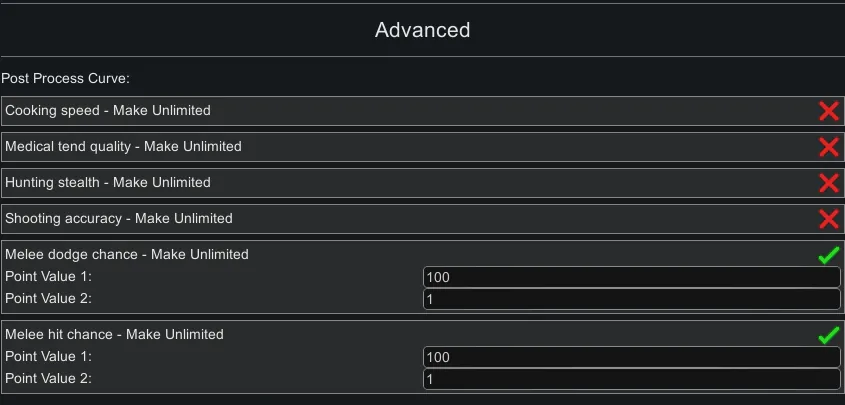Click the Melee hit chance - Make Unlimited label
The width and height of the screenshot is (845, 405).
point(116,334)
